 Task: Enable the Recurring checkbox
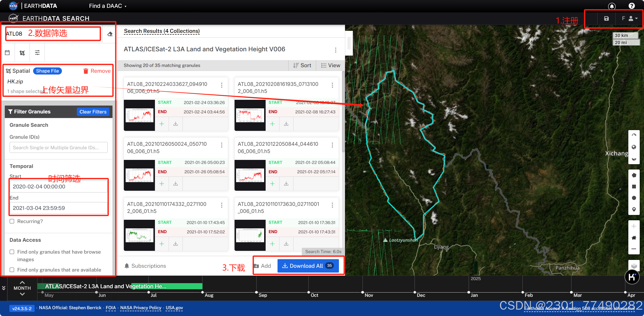click(12, 221)
